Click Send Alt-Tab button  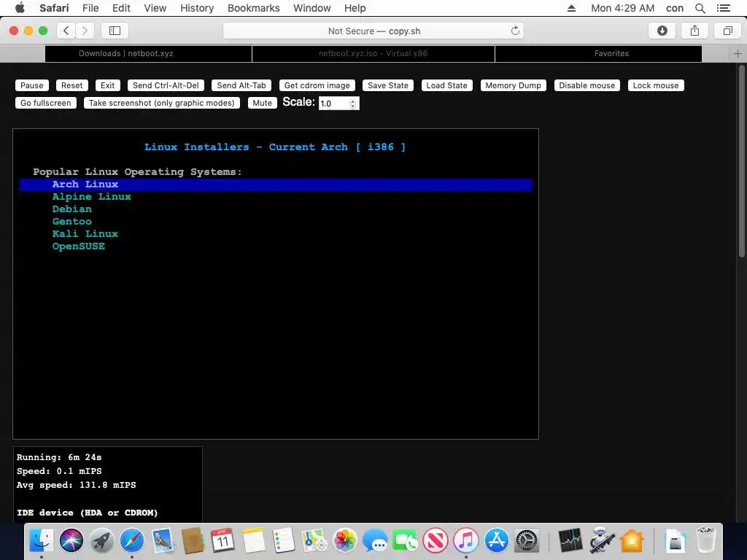241,85
